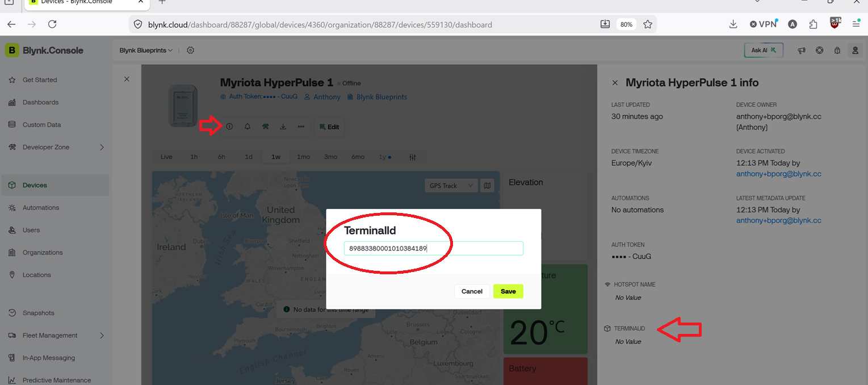Select Live time range tab
This screenshot has height=385, width=868.
[166, 157]
